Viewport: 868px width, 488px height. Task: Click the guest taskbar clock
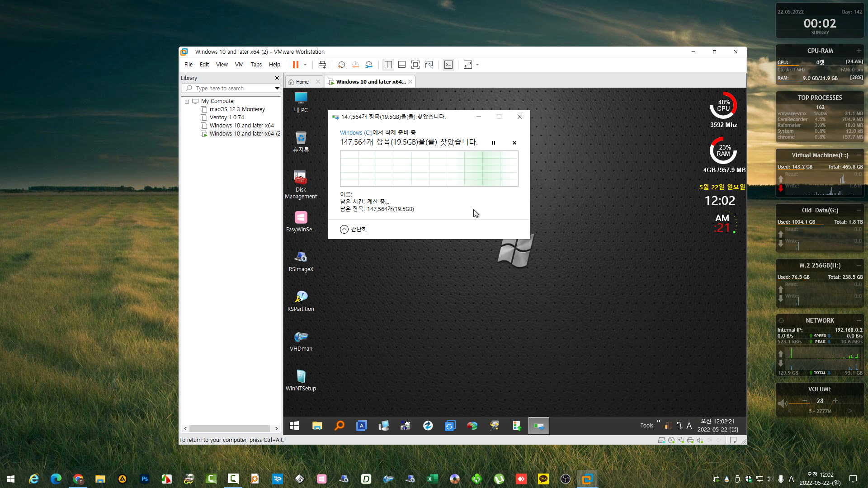[x=717, y=425]
